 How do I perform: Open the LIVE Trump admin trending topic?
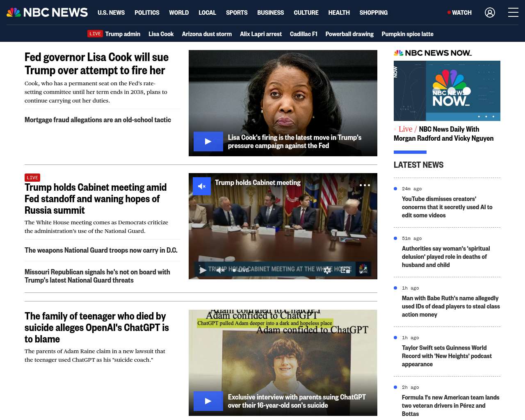[x=114, y=34]
